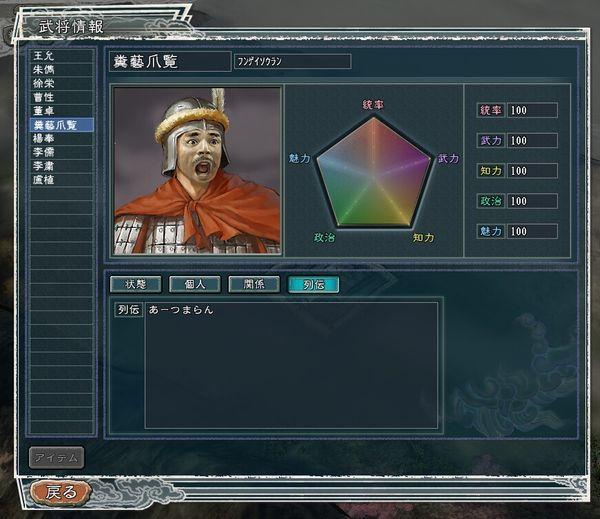Open the 関係 tab
The height and width of the screenshot is (519, 600).
(x=254, y=284)
